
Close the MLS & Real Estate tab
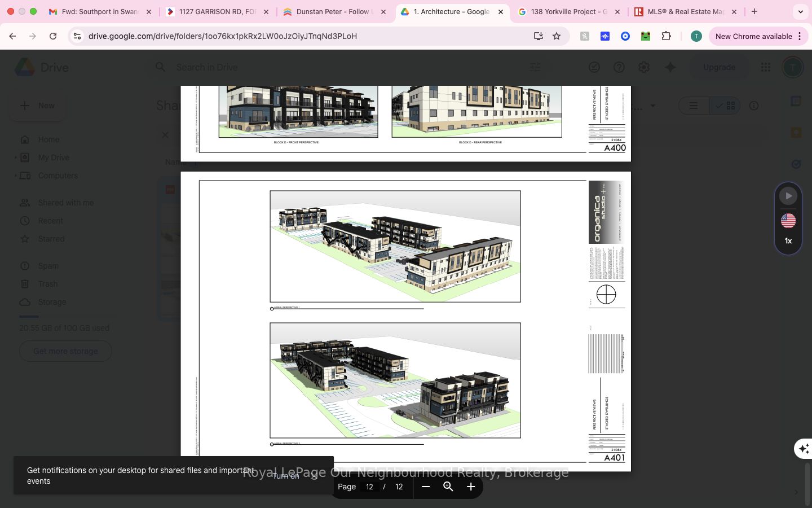(734, 11)
